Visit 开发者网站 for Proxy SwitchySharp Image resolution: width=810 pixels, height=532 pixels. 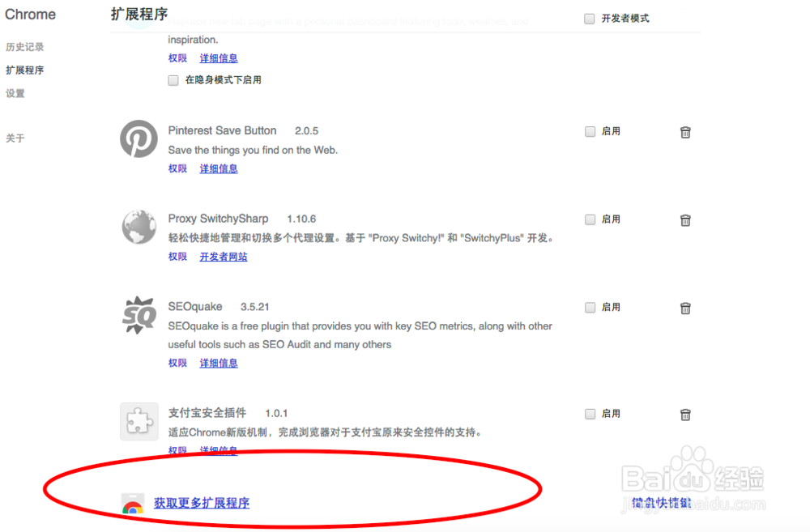click(224, 257)
